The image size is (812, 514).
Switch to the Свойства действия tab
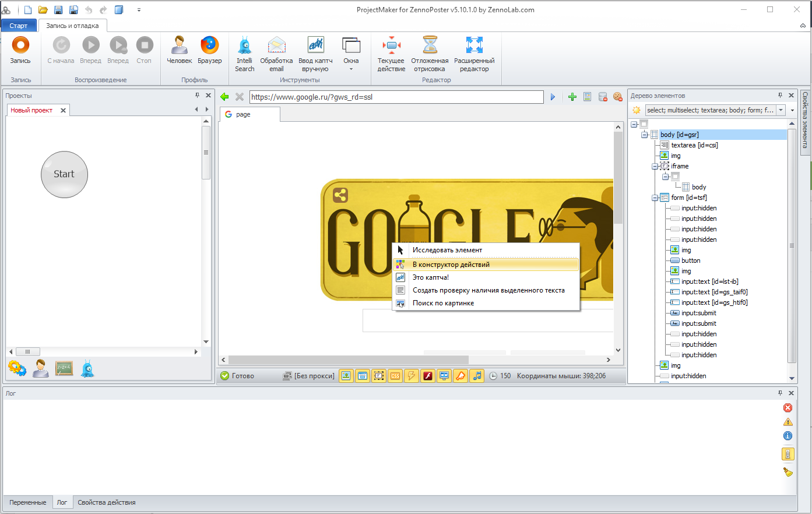coord(107,502)
